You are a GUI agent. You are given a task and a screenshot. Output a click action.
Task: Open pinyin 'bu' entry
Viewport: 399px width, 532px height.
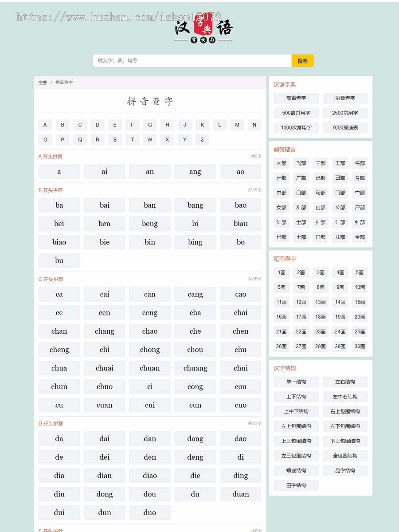[59, 260]
